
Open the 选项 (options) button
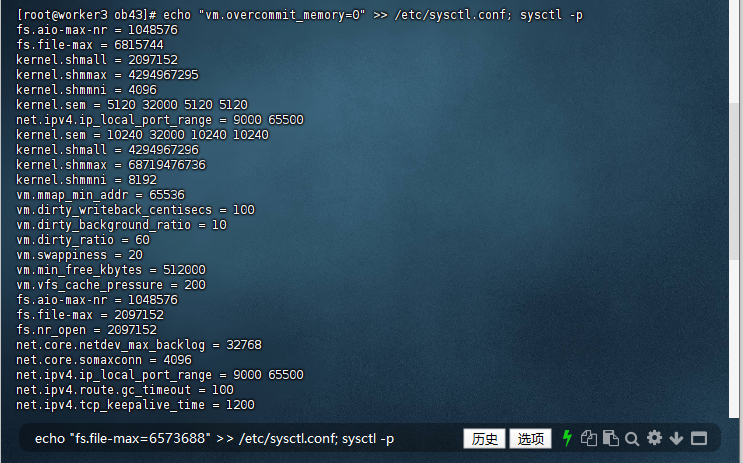(530, 439)
